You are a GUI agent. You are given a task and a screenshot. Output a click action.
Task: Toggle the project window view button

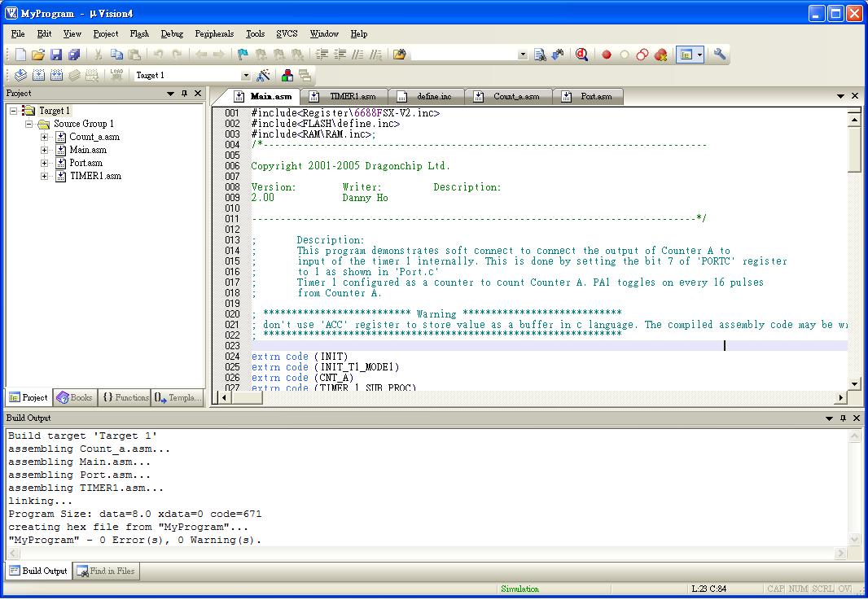(x=686, y=55)
